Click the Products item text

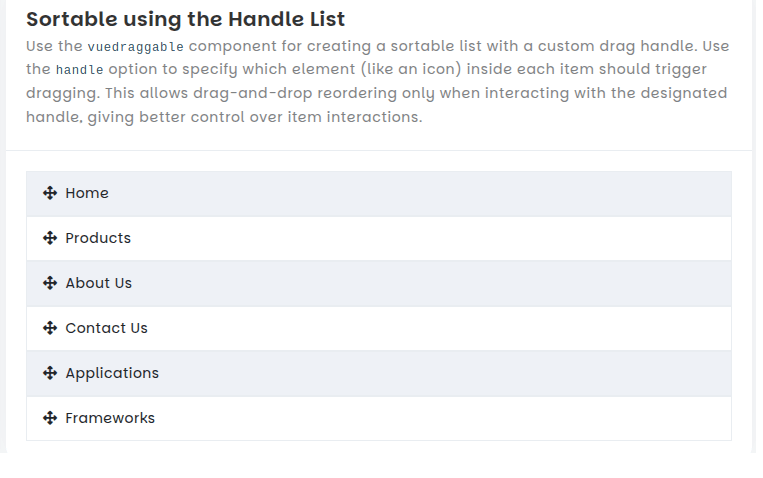click(98, 238)
